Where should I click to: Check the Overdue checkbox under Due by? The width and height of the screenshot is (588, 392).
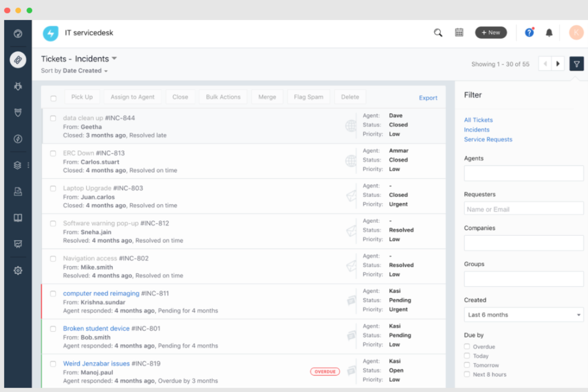click(467, 346)
